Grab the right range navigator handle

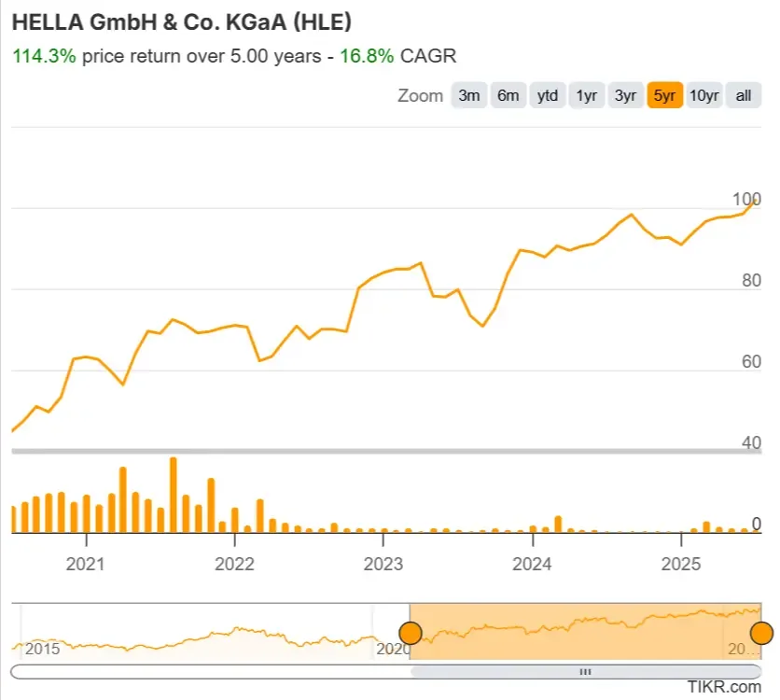click(761, 634)
